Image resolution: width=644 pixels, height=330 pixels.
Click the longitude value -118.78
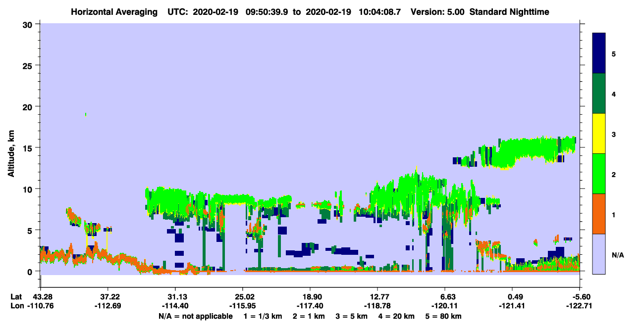(x=377, y=306)
